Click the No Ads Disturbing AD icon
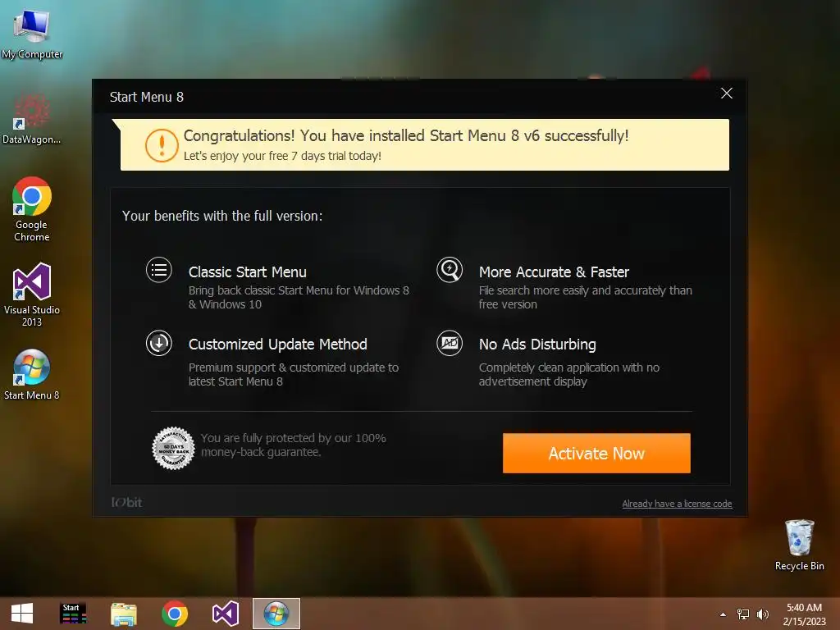840x630 pixels. click(x=450, y=343)
